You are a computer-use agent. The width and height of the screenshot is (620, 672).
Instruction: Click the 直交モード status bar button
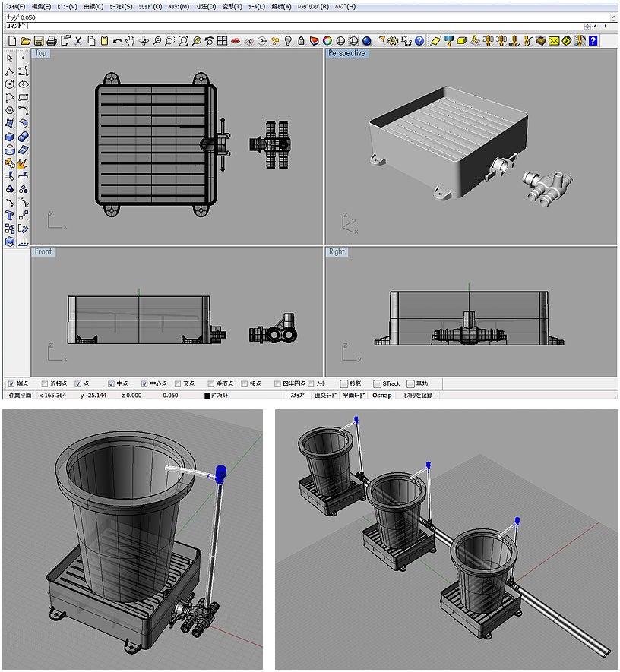coord(324,396)
